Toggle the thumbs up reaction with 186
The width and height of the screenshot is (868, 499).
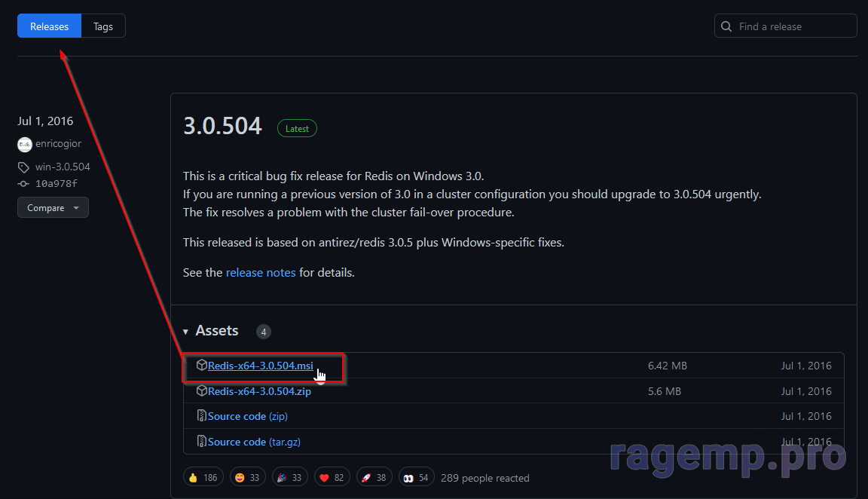(203, 477)
